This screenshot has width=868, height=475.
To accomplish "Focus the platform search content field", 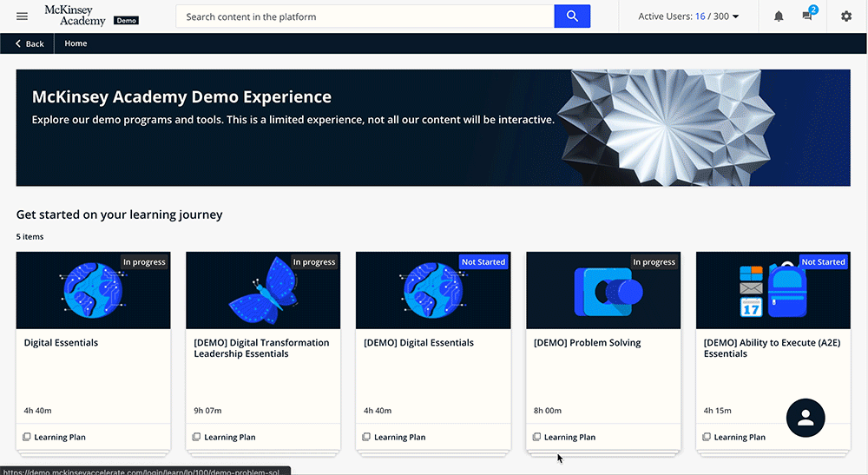I will (x=365, y=16).
